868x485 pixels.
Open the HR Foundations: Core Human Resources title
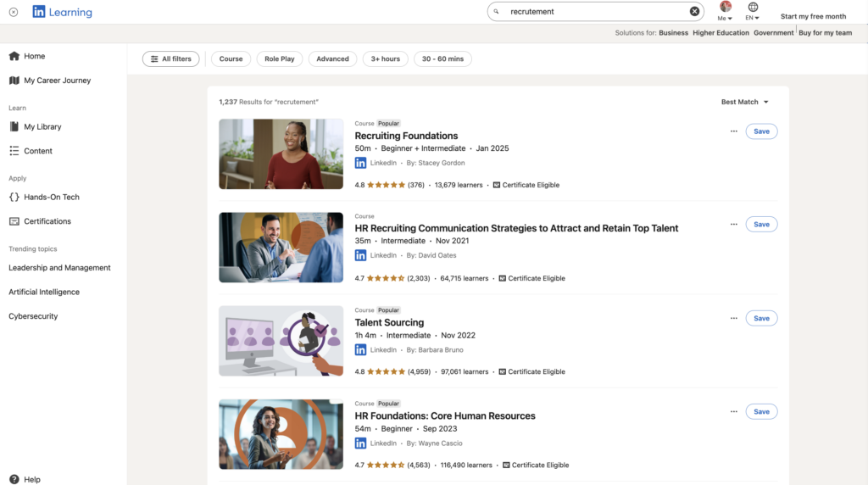pos(445,415)
